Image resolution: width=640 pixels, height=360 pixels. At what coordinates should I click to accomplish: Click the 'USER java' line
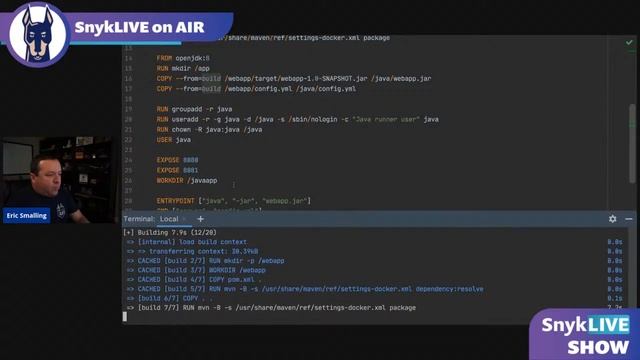(173, 140)
